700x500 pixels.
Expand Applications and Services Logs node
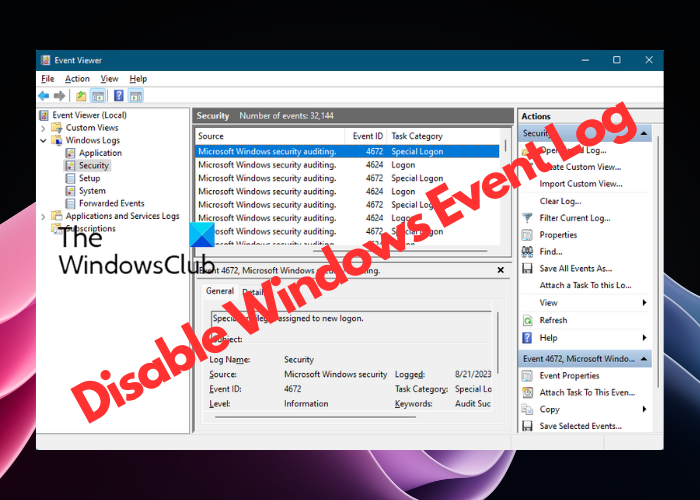43,217
